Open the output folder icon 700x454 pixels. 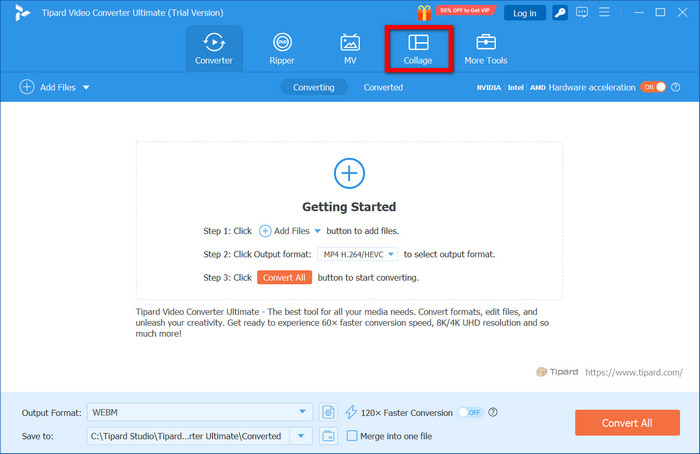[329, 436]
